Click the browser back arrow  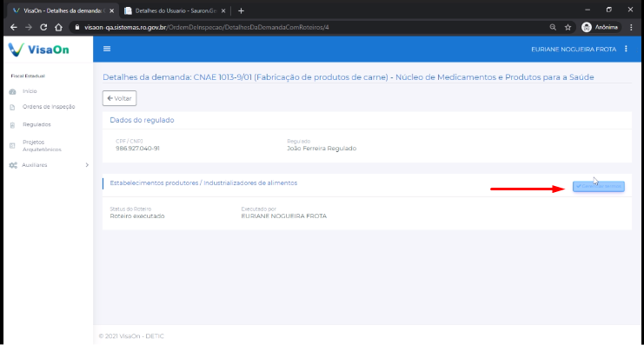pyautogui.click(x=14, y=27)
